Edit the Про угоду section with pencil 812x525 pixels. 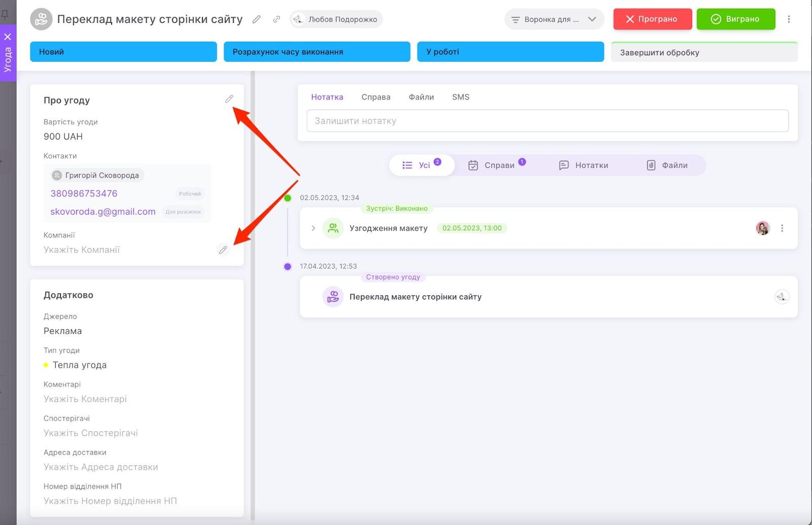point(229,99)
